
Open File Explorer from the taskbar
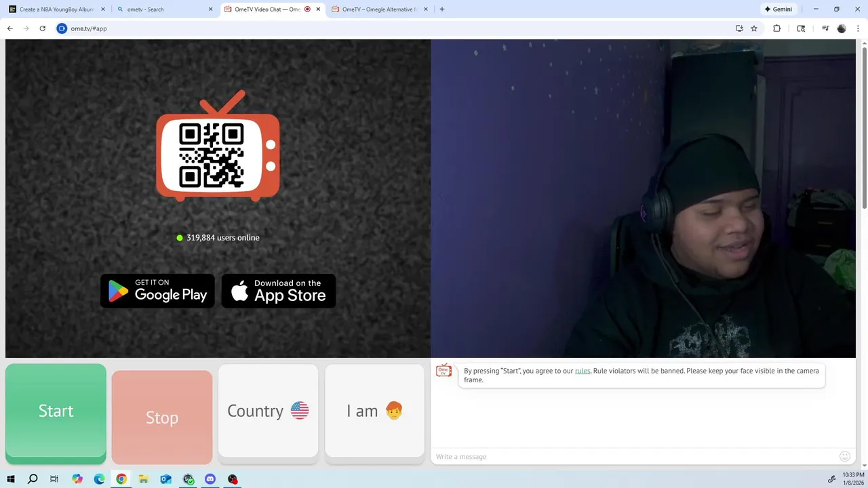(144, 479)
